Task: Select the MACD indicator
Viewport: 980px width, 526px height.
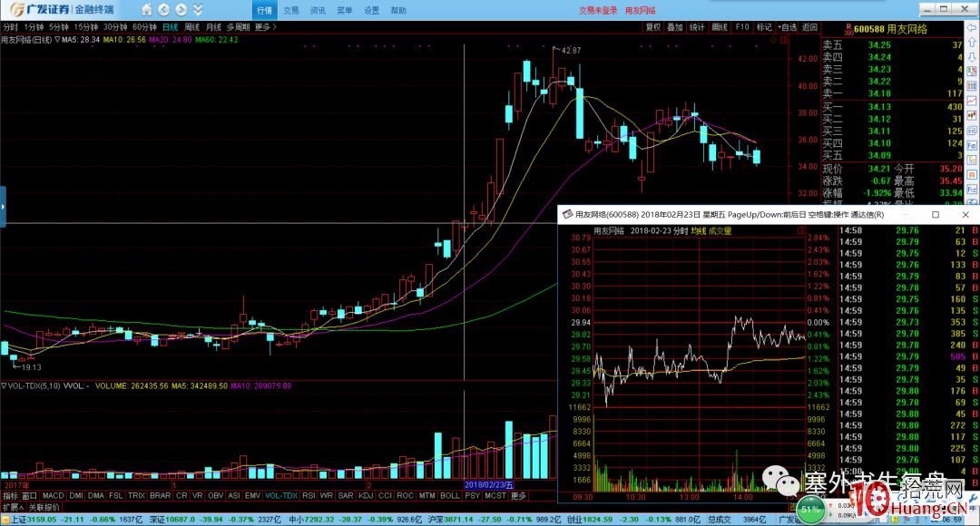Action: [54, 495]
